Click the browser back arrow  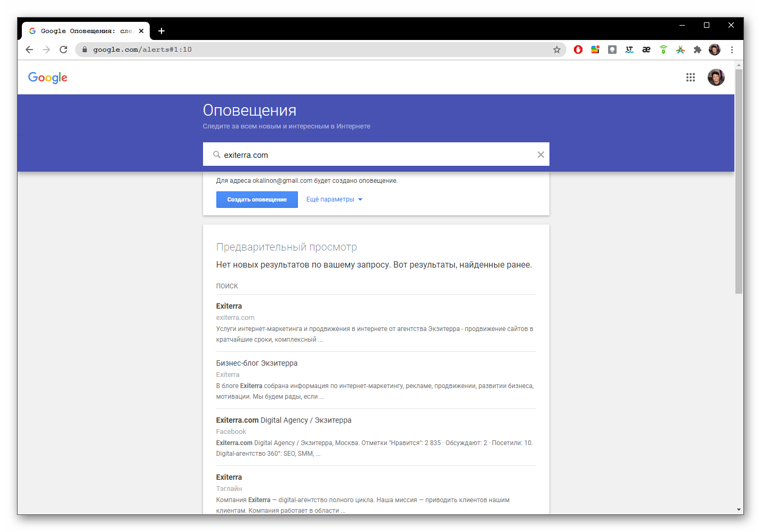[29, 50]
